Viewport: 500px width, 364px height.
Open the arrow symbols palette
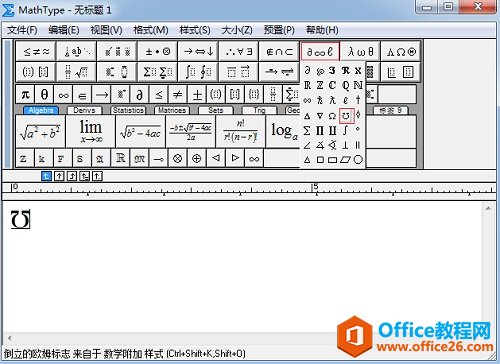[x=198, y=51]
